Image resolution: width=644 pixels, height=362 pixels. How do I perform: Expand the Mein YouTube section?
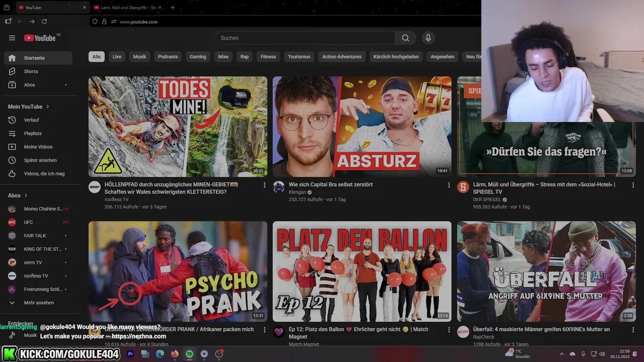[29, 107]
